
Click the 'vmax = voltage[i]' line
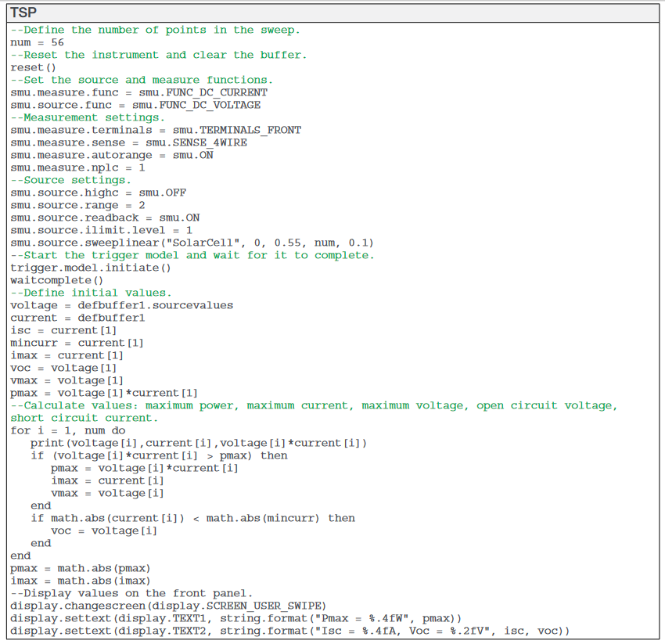[108, 494]
